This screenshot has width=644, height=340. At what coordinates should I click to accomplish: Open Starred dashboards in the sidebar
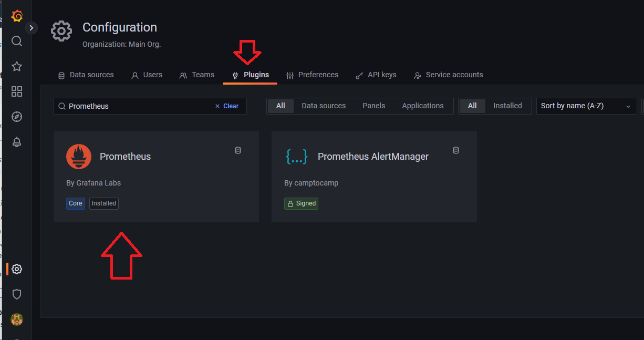[16, 66]
